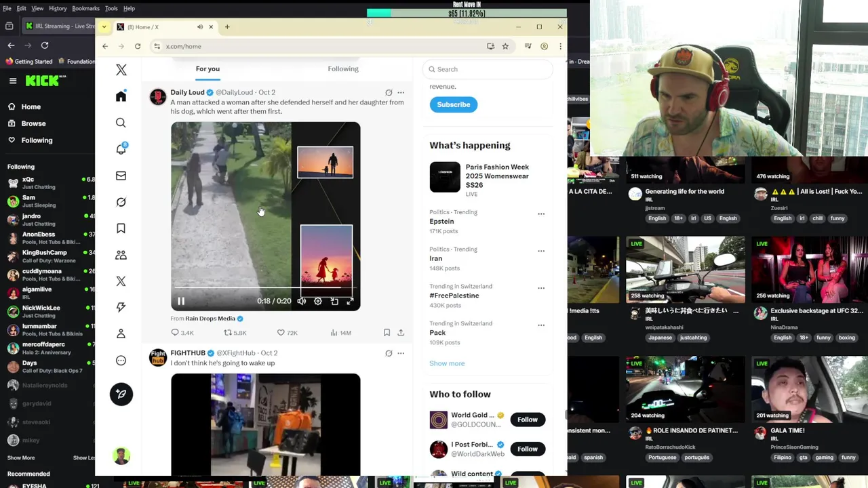868x488 pixels.
Task: Follow World Gold account
Action: tap(528, 420)
